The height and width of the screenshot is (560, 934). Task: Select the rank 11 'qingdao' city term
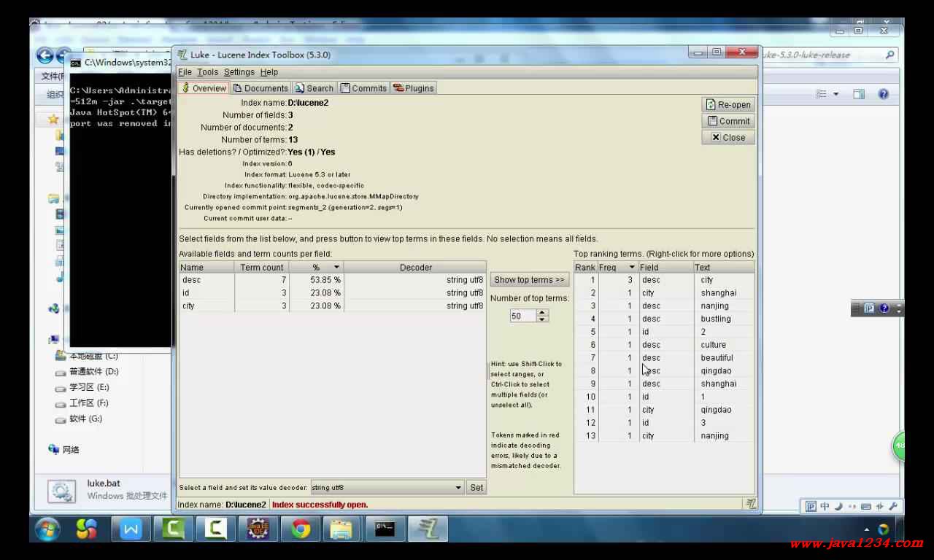point(664,410)
